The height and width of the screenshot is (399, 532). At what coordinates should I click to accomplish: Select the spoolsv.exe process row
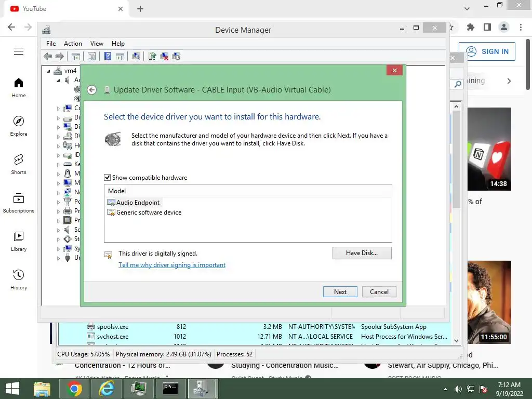point(255,327)
